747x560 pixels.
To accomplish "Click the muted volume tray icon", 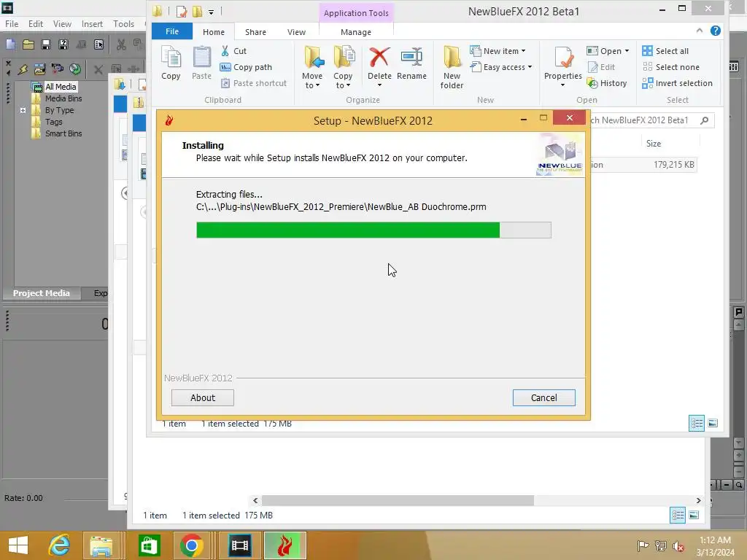I will pos(678,546).
